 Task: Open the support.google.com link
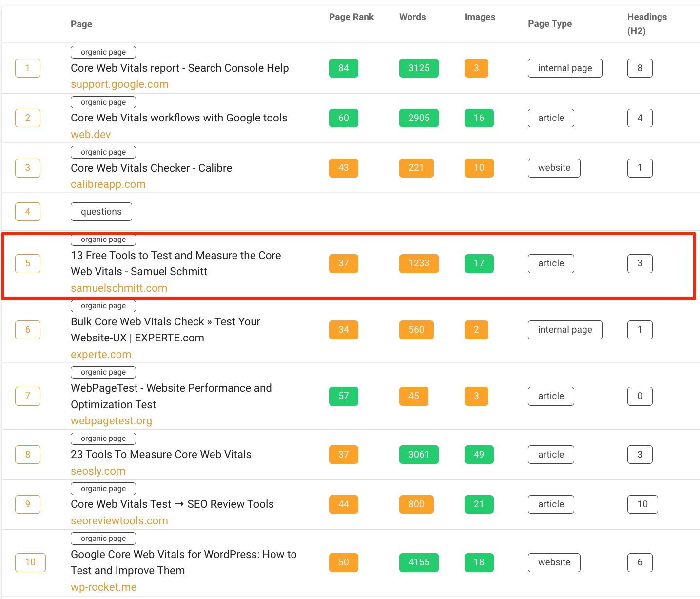(x=119, y=84)
